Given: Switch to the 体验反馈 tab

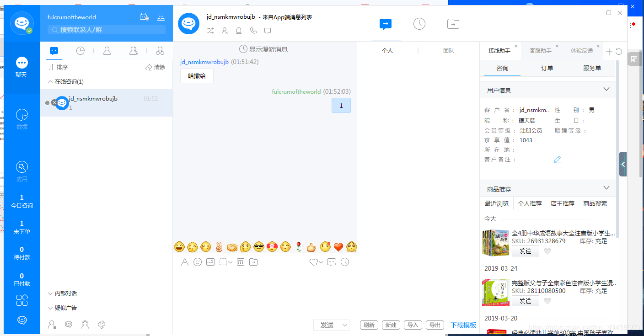Looking at the screenshot, I should [x=581, y=51].
